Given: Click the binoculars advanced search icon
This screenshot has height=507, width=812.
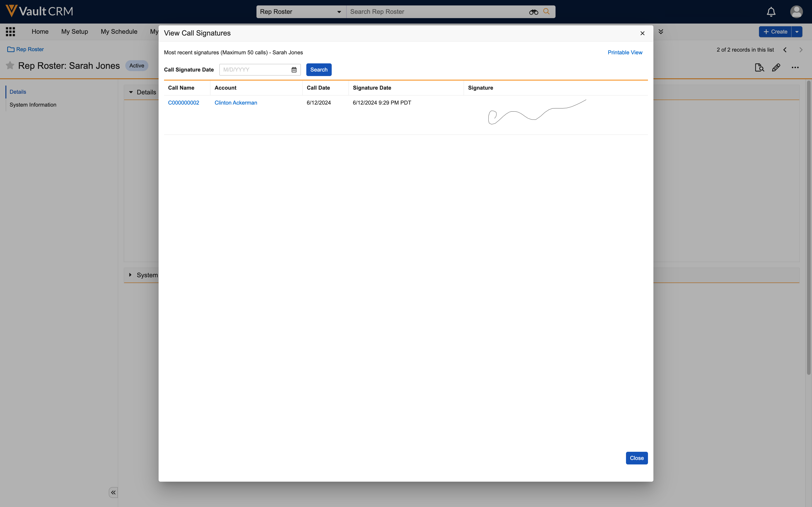Looking at the screenshot, I should (534, 12).
